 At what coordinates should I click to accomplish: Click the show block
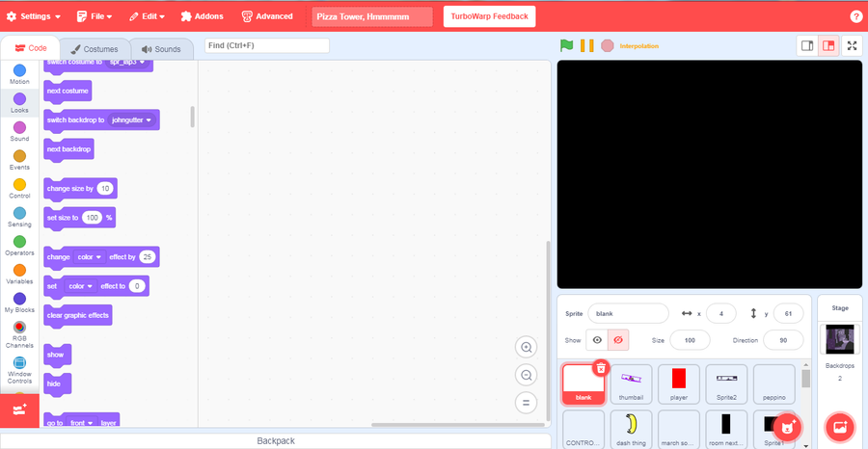pyautogui.click(x=57, y=355)
